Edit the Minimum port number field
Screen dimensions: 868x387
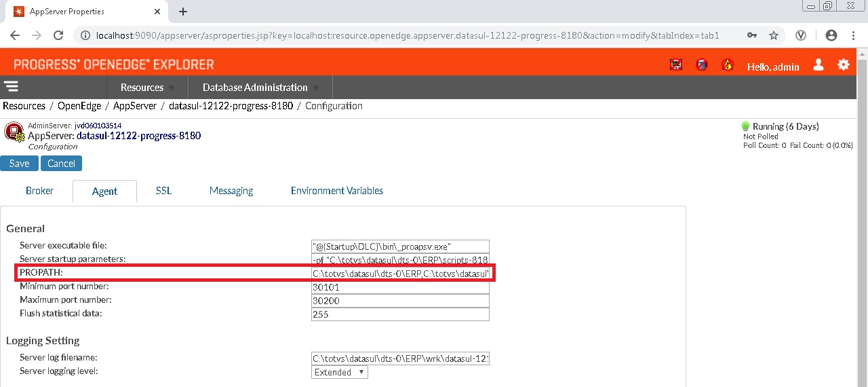tap(400, 287)
